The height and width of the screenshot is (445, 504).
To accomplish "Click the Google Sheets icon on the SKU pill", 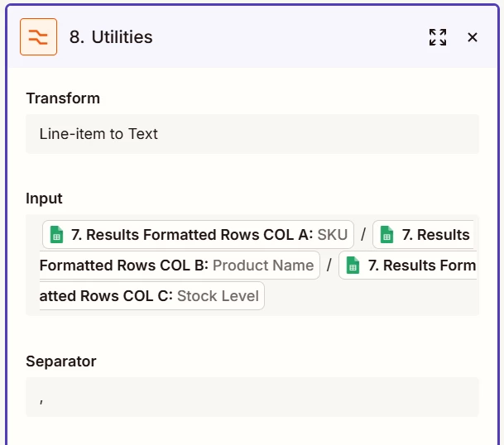I will pyautogui.click(x=56, y=235).
